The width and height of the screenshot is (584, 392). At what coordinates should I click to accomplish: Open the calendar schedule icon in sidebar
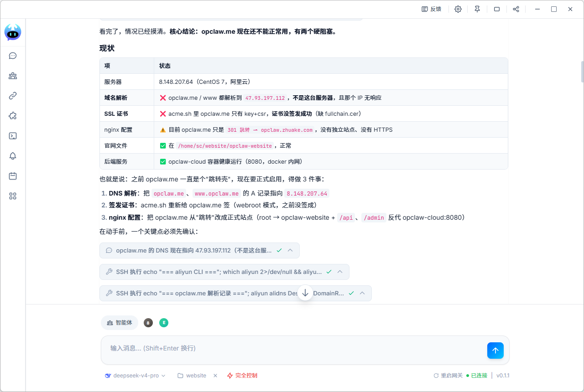pos(13,176)
